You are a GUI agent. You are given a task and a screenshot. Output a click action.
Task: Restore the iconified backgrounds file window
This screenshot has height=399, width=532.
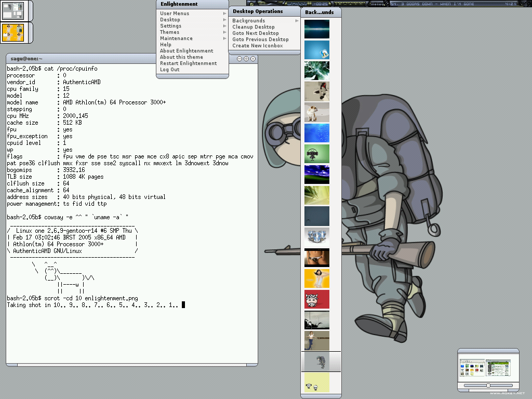[x=472, y=368]
